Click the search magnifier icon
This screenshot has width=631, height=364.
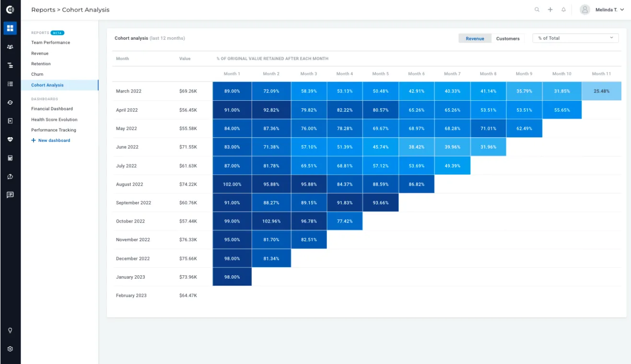[537, 10]
